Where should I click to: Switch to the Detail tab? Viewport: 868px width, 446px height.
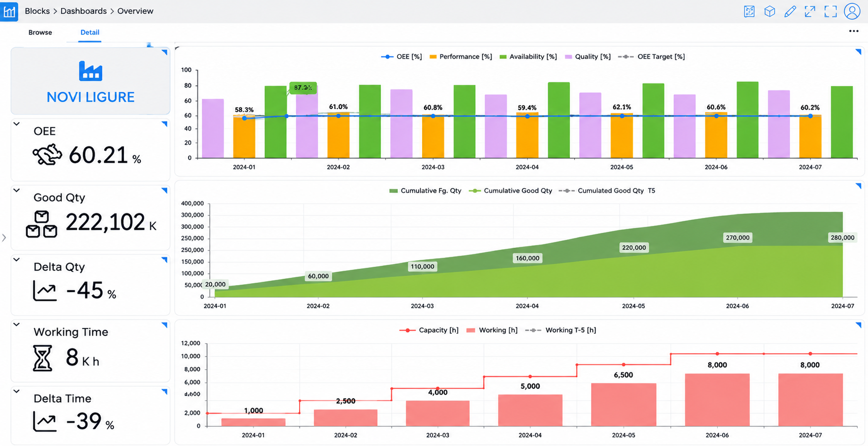[90, 32]
